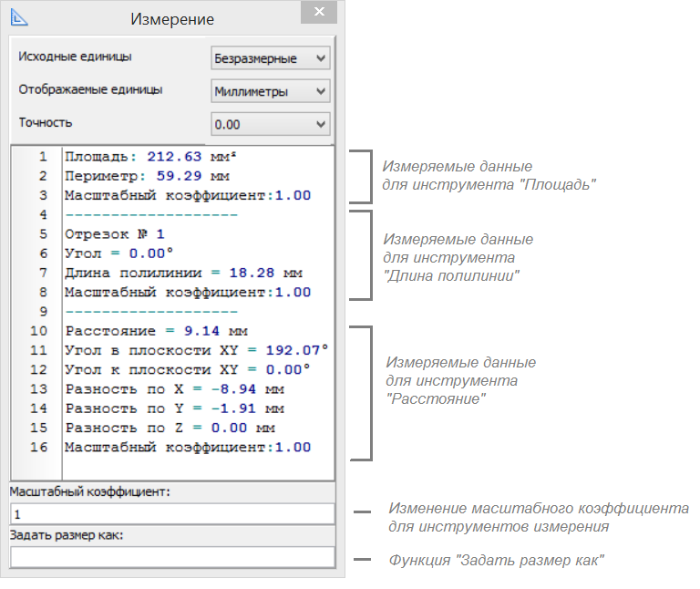
Task: Close the Измерение panel
Action: pyautogui.click(x=319, y=12)
